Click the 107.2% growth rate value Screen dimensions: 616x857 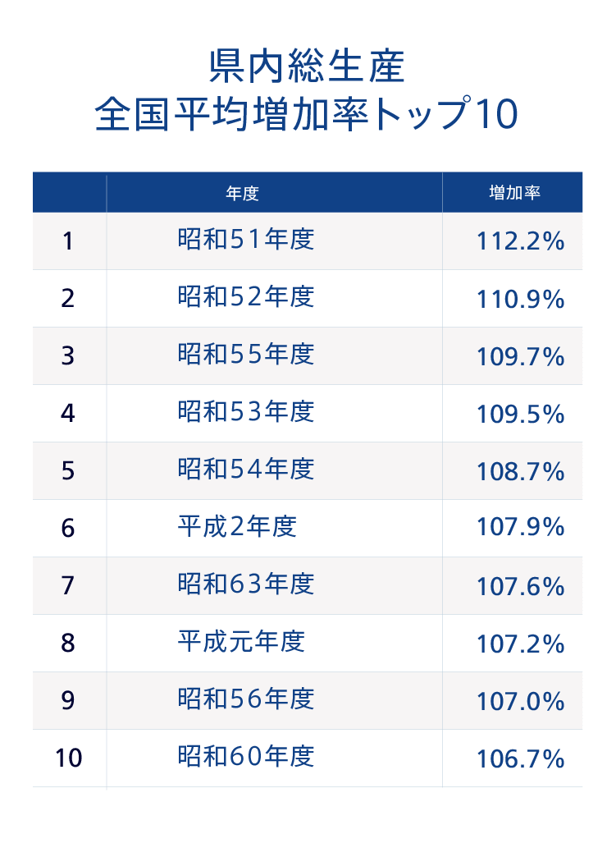point(520,644)
